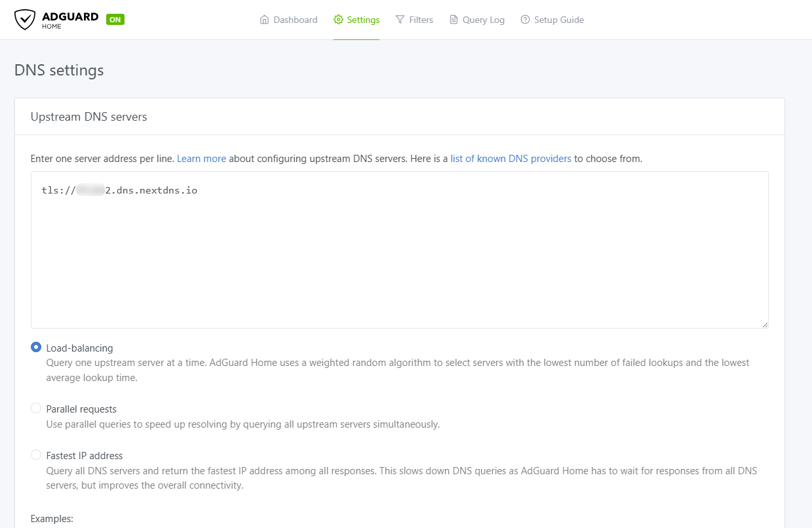
Task: Choose the Fastest IP address mode
Action: 36,455
